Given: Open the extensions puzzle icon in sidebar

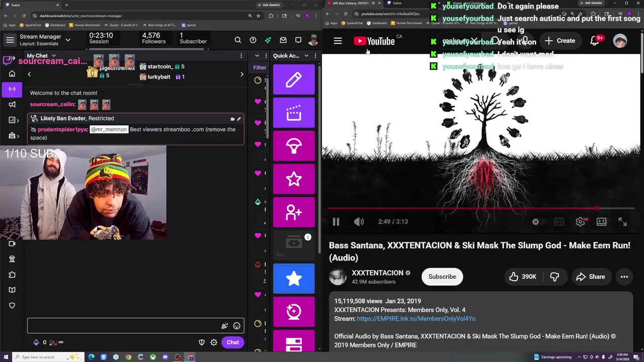Looking at the screenshot, I should (12, 275).
